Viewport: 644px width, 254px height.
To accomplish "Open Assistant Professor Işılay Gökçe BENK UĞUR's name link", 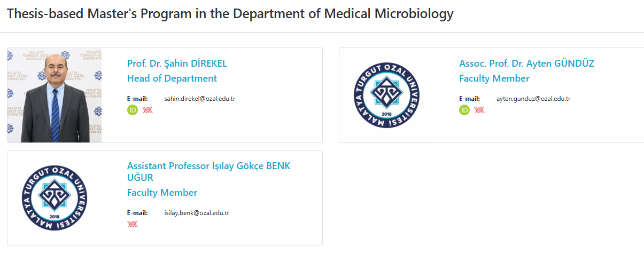I will pos(208,166).
